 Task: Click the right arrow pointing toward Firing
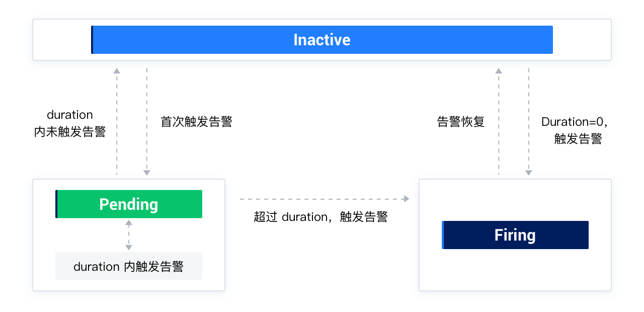coord(325,199)
